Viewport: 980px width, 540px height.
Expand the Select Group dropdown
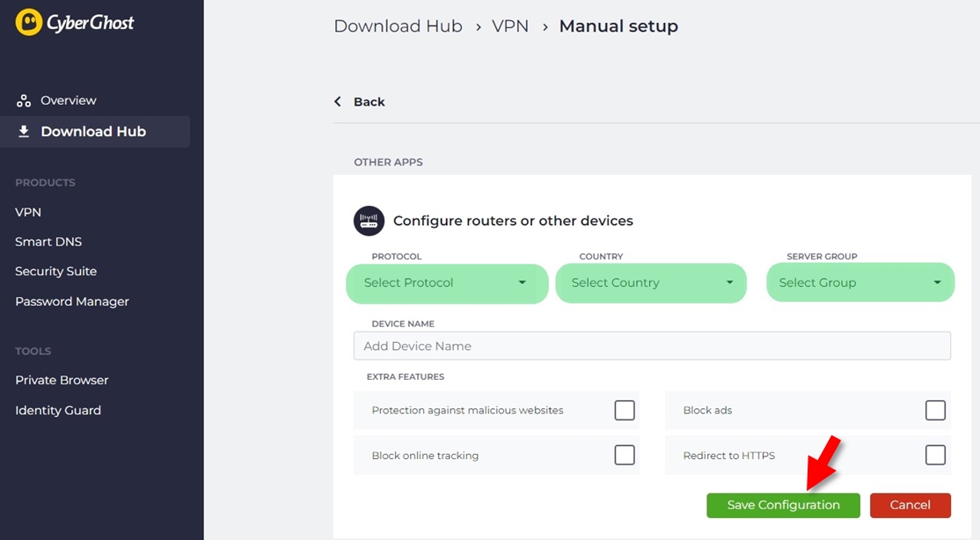pyautogui.click(x=860, y=282)
